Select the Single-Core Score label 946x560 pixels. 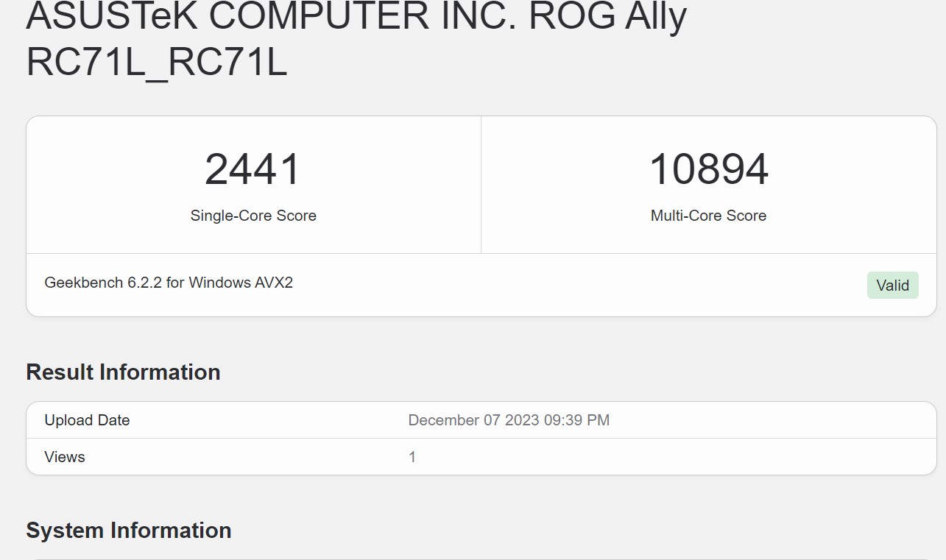pyautogui.click(x=253, y=216)
